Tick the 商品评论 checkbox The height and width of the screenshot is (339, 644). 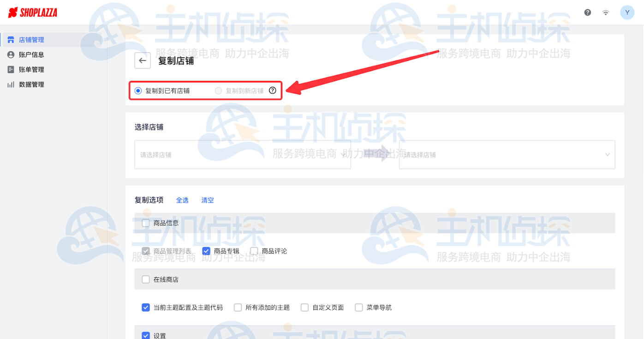point(254,251)
